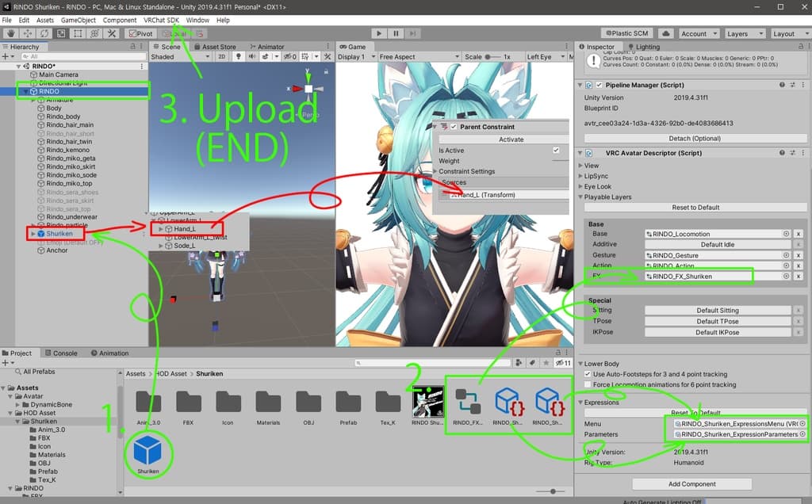Screen dimensions: 812x504
Task: Open Pipeline Manager help icon
Action: pos(782,85)
